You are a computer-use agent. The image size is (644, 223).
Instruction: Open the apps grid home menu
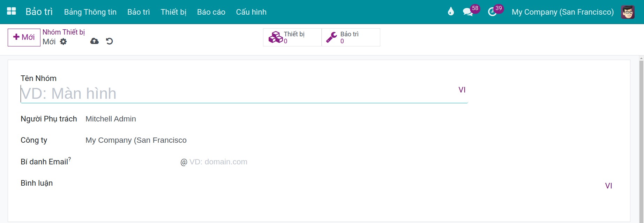(x=12, y=12)
